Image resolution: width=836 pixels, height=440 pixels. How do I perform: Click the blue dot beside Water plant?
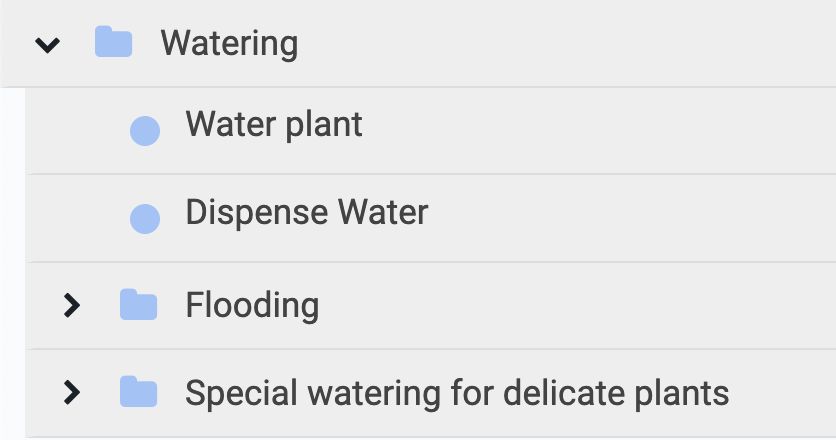(x=145, y=131)
